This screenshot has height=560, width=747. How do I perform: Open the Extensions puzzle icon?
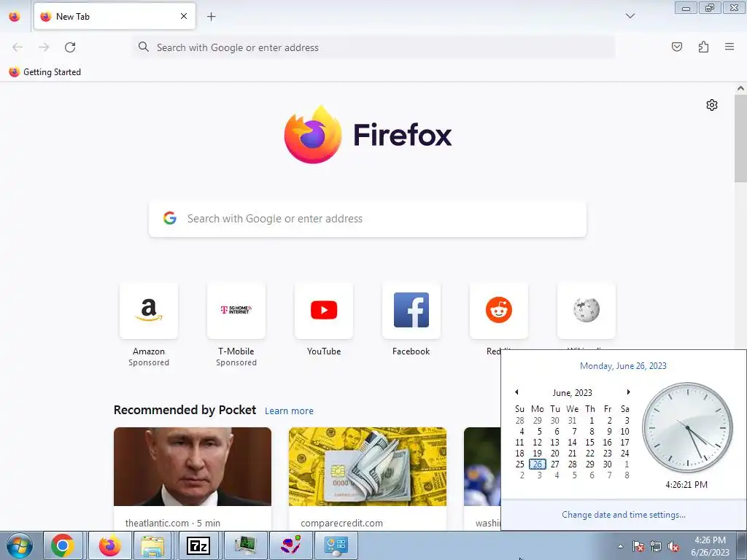click(703, 47)
